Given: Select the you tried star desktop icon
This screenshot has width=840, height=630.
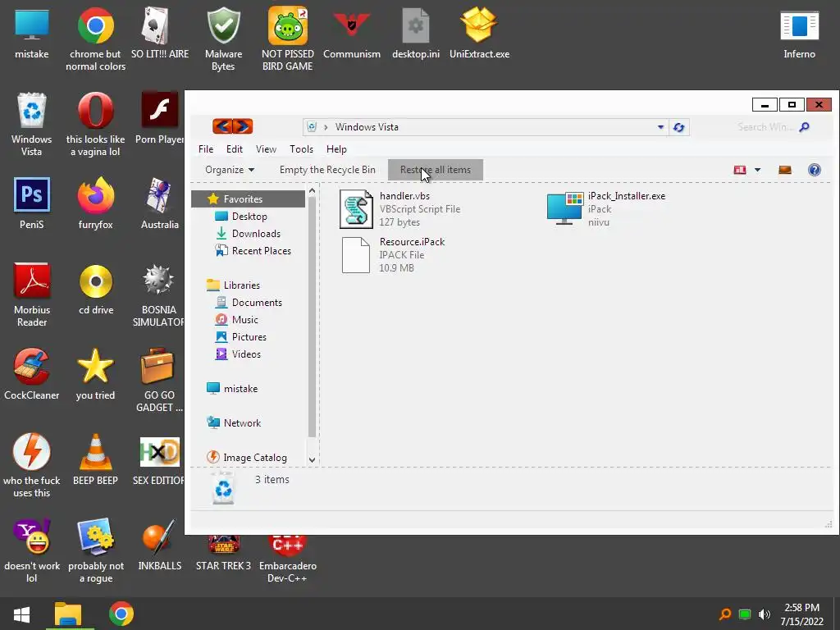Looking at the screenshot, I should (x=95, y=374).
